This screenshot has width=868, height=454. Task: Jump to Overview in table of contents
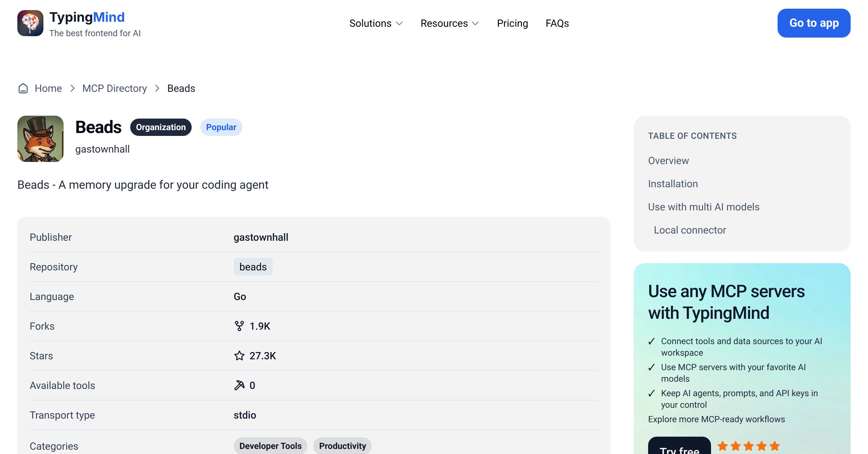(668, 161)
